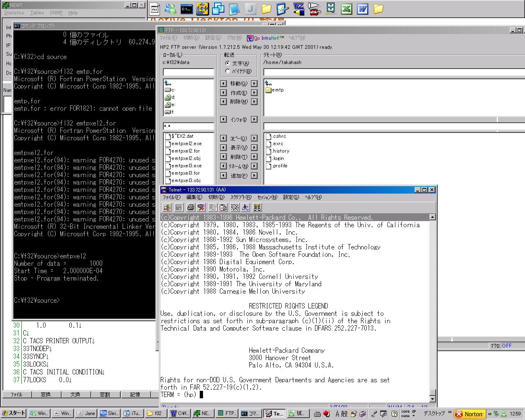The height and width of the screenshot is (420, 525).
Task: Launch Word from the top shortcut bar
Action: click(363, 9)
